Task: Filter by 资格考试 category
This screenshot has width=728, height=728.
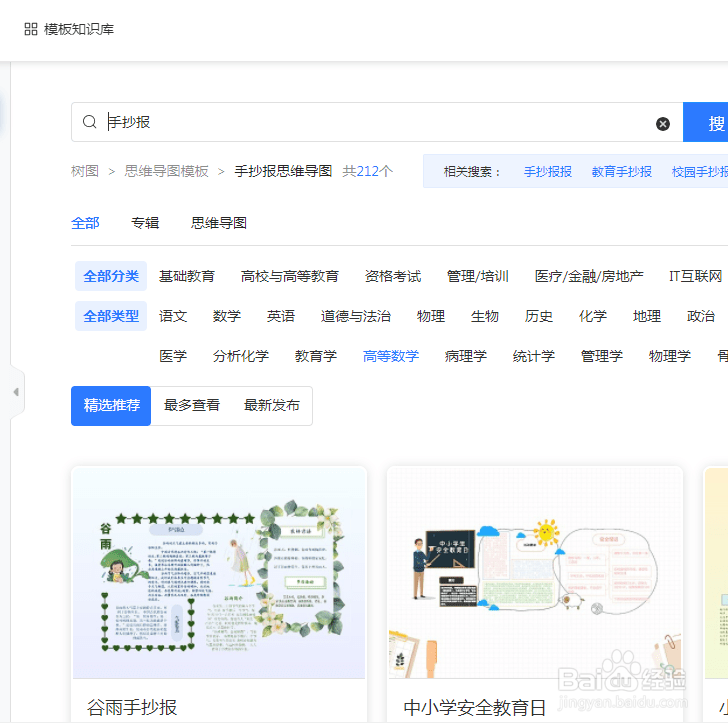Action: (393, 276)
